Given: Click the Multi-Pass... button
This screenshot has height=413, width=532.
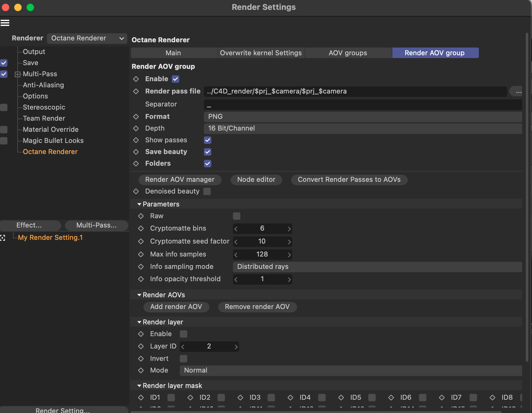Looking at the screenshot, I should click(97, 225).
